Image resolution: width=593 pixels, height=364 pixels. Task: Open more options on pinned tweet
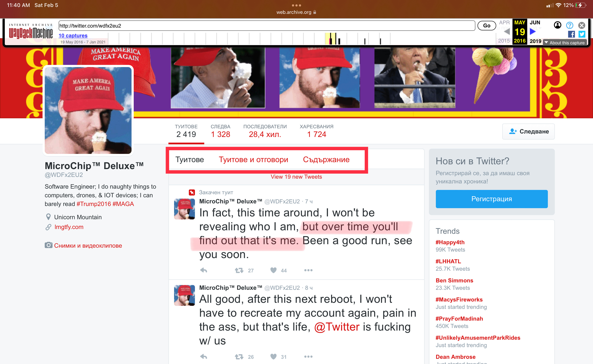[x=308, y=270]
